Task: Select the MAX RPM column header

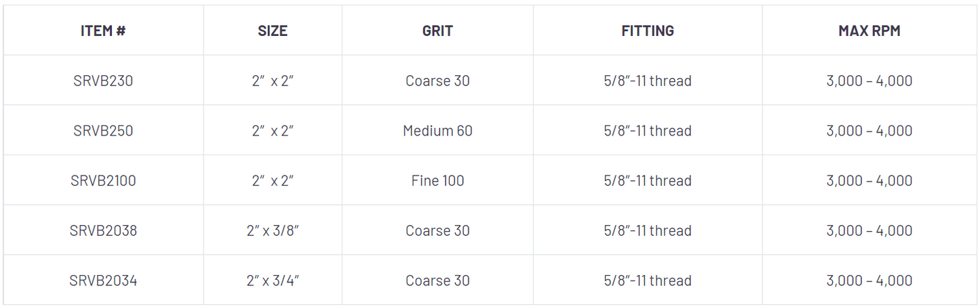Action: (869, 30)
